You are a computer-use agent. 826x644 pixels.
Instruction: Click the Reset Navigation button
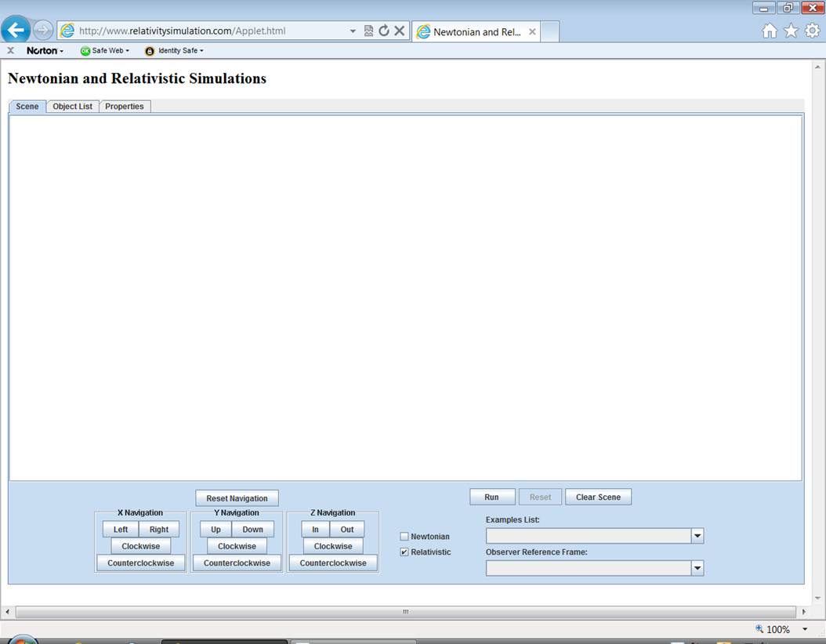tap(237, 498)
